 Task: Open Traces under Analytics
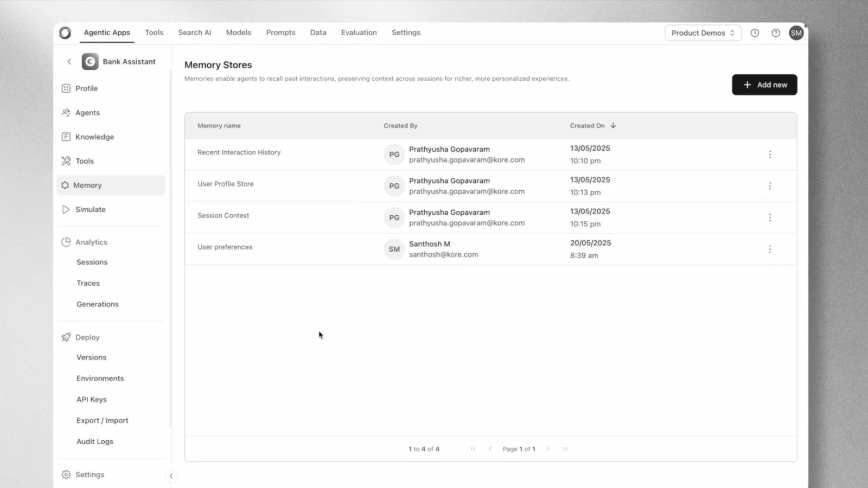[x=88, y=283]
